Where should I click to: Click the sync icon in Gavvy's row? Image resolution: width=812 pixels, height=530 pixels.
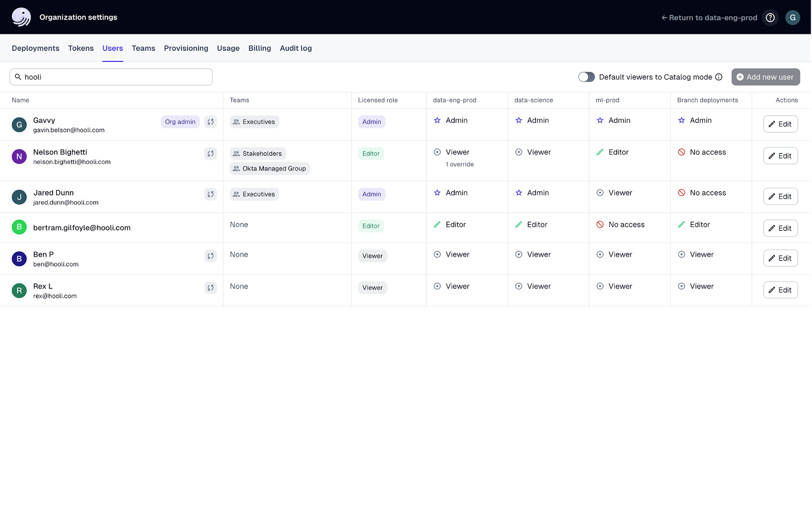(x=211, y=122)
